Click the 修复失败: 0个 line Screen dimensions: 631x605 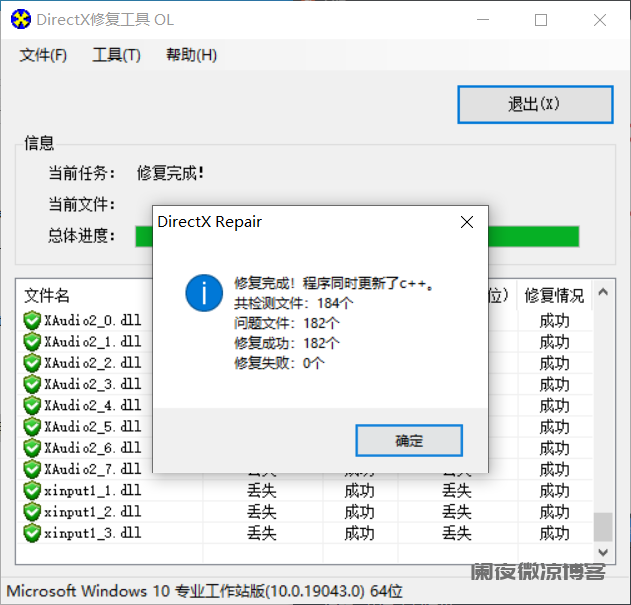click(279, 363)
